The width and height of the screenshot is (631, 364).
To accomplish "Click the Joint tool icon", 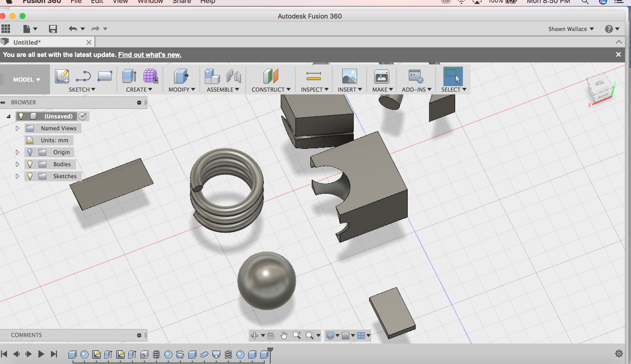I will [234, 76].
